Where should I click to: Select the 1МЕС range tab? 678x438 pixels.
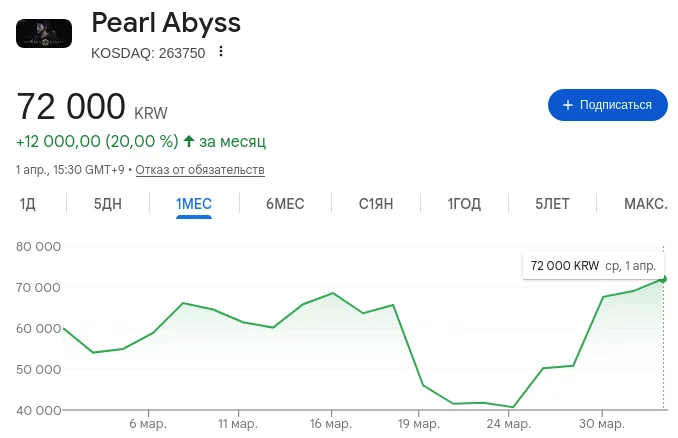(x=194, y=204)
